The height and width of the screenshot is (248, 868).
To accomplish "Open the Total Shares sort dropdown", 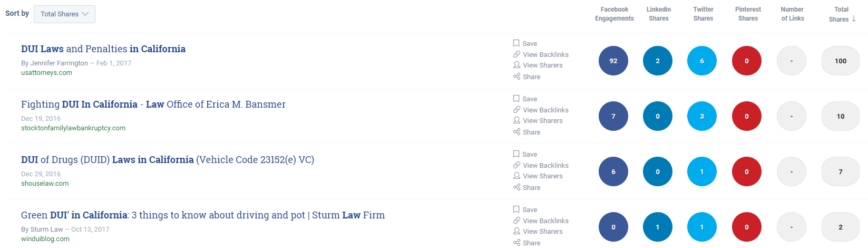I will pos(64,14).
